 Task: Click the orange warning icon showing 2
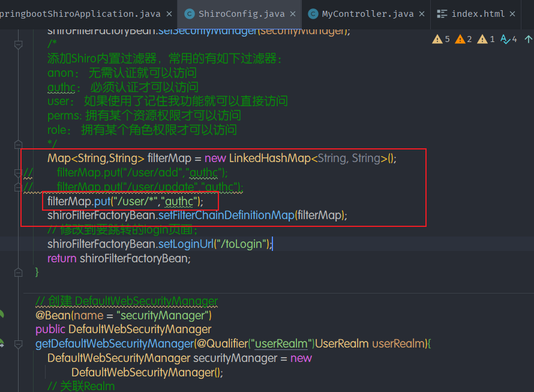460,39
